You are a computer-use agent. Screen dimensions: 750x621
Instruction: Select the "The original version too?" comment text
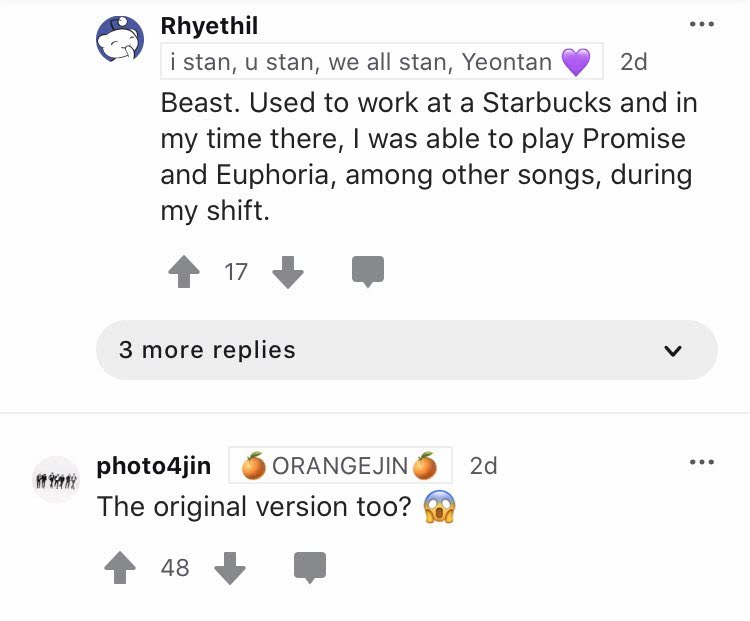[x=254, y=507]
